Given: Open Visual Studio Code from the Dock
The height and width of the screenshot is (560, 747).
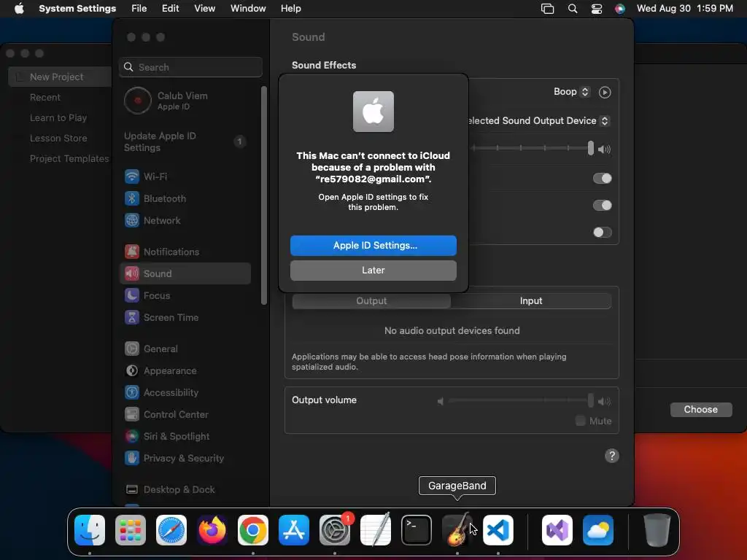Looking at the screenshot, I should coord(498,529).
